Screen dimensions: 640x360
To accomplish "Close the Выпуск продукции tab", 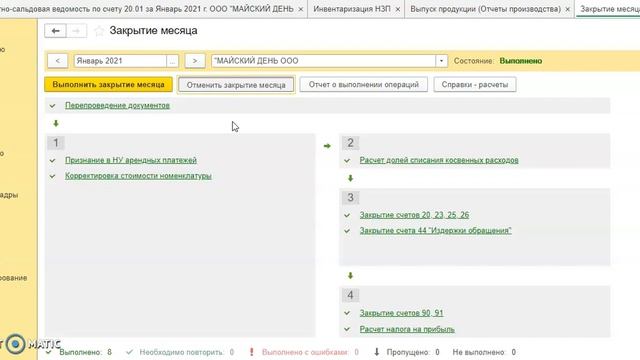I will [567, 9].
